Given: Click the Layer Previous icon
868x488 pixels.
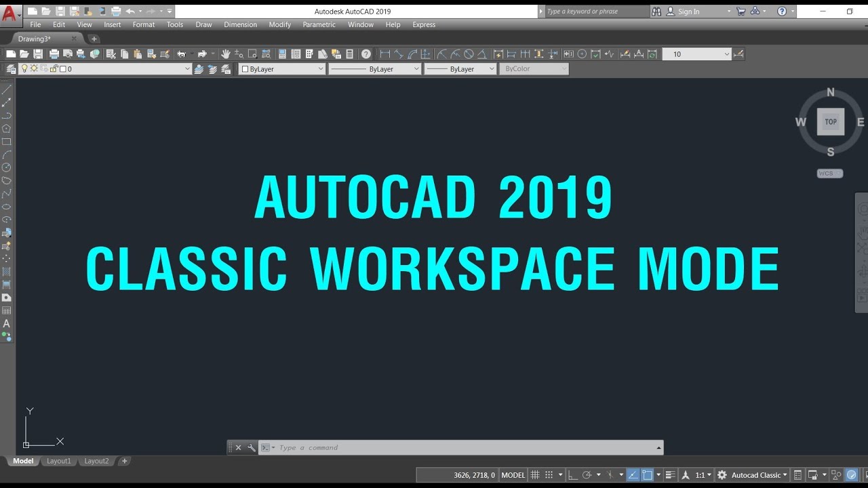Looking at the screenshot, I should point(212,68).
